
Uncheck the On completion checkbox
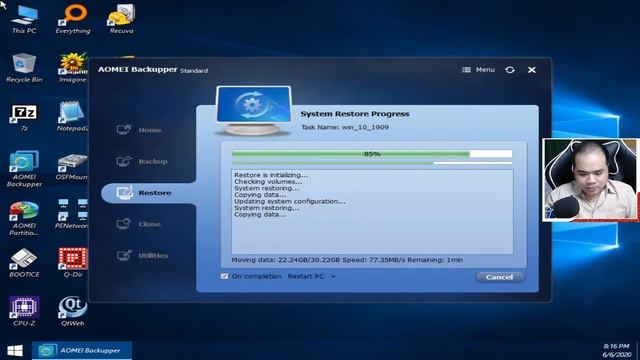point(224,276)
